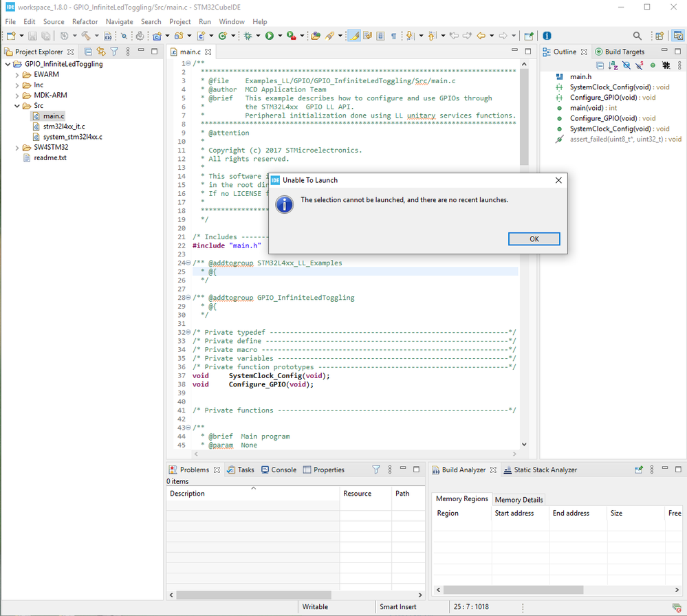The image size is (687, 616).
Task: Click the green bug Debug icon
Action: click(248, 36)
